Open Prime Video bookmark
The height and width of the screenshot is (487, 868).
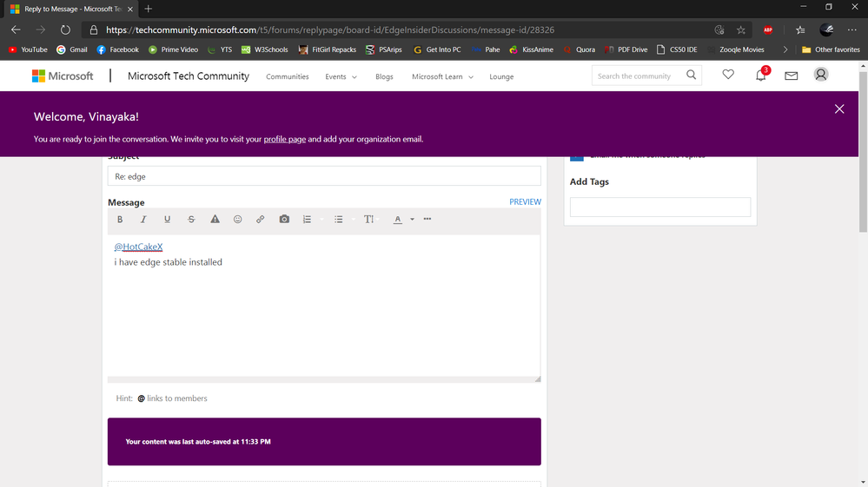(x=173, y=49)
